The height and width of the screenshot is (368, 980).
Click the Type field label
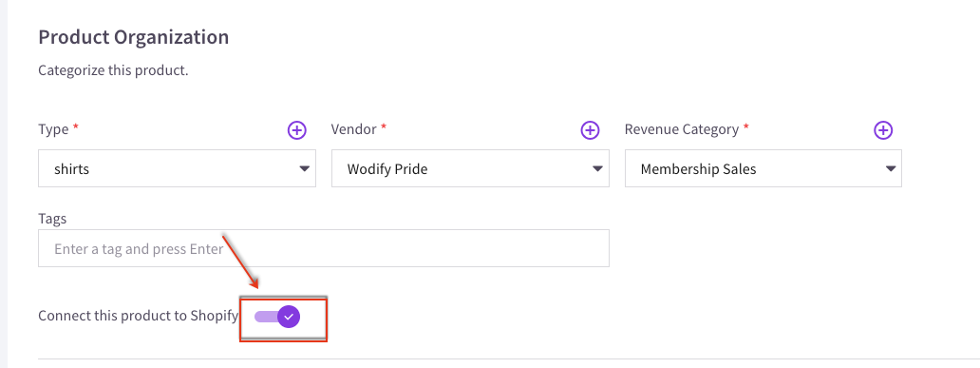[53, 129]
